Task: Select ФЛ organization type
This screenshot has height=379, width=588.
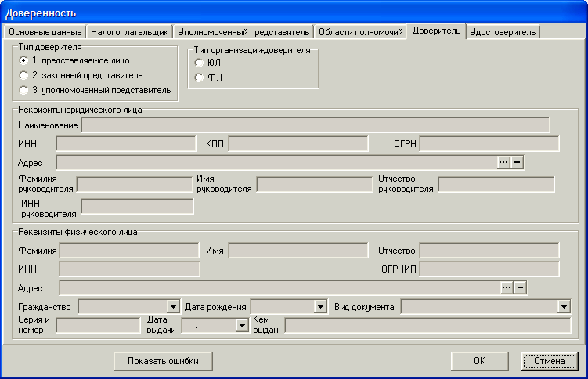Action: click(199, 77)
